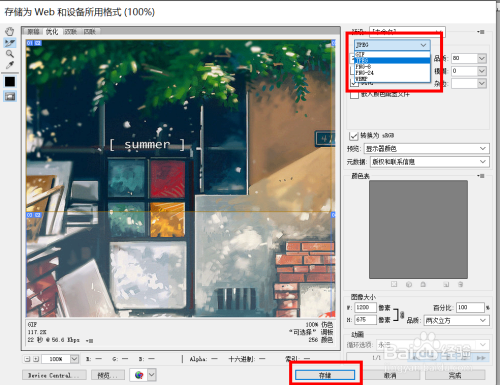Click the Device Central button
The width and height of the screenshot is (500, 385).
54,375
